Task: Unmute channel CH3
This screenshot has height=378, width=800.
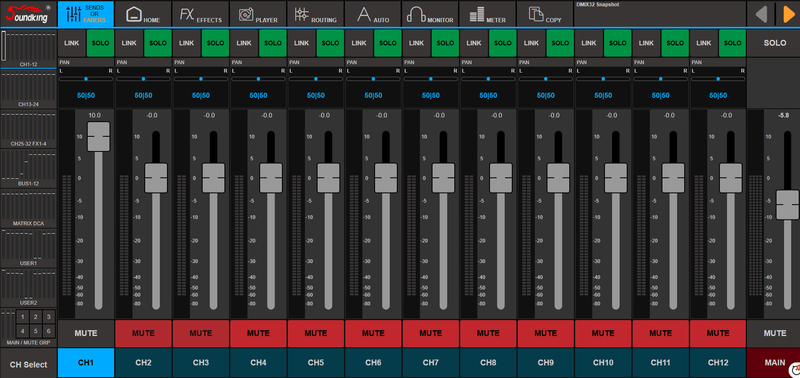Action: tap(201, 333)
